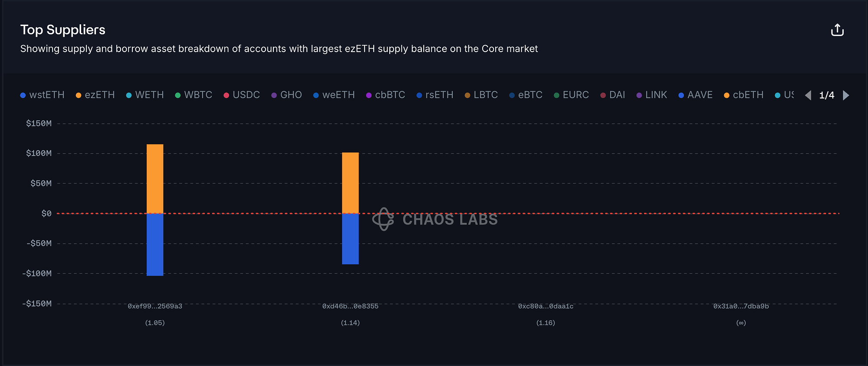Viewport: 868px width, 366px height.
Task: Toggle cbBTC legend item
Action: tap(385, 95)
